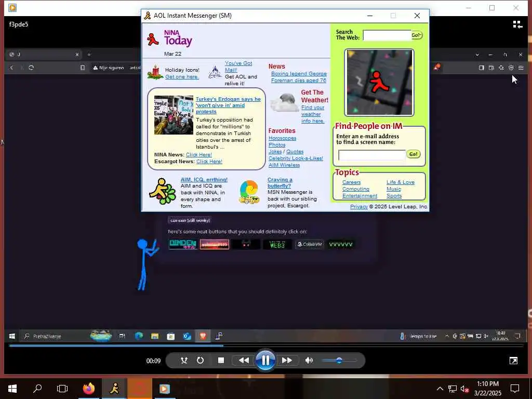Mute the media player volume
Screen dimensions: 532x399
click(x=309, y=361)
